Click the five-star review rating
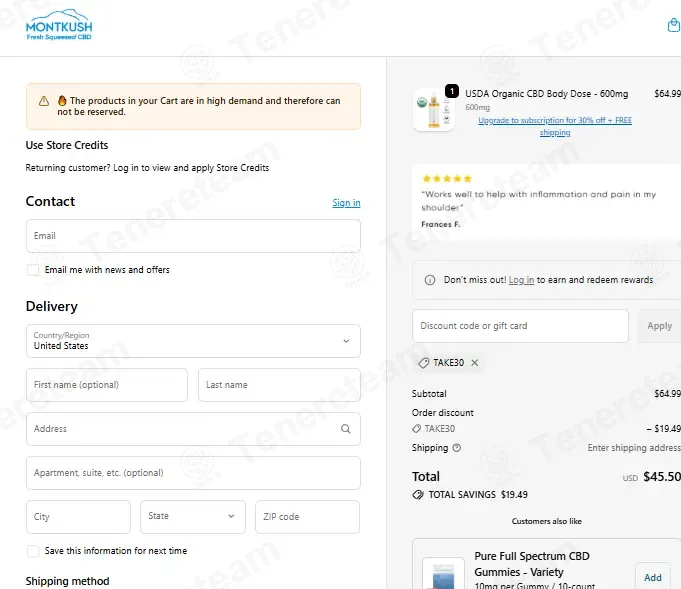Screen dimensions: 681x589 pyautogui.click(x=447, y=179)
